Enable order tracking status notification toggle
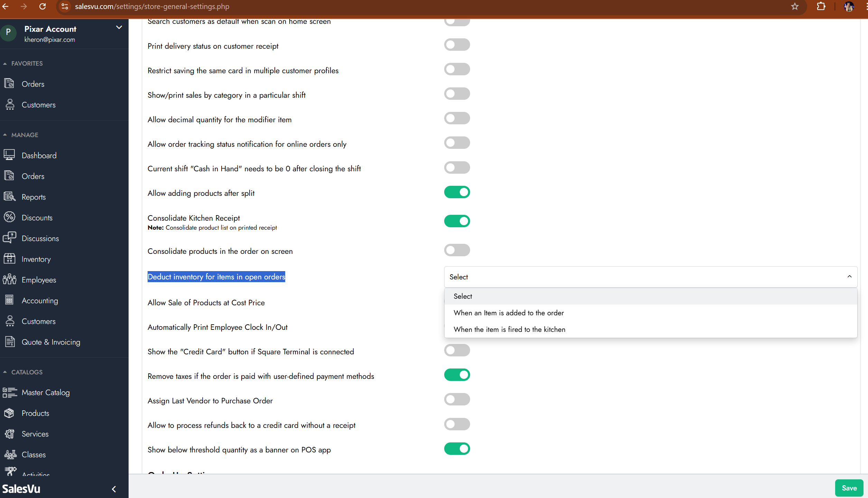The width and height of the screenshot is (868, 498). click(457, 143)
